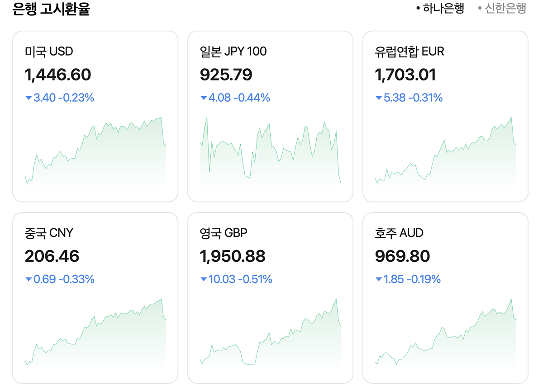
Task: Click the AUD rate value 969.80
Action: click(402, 256)
